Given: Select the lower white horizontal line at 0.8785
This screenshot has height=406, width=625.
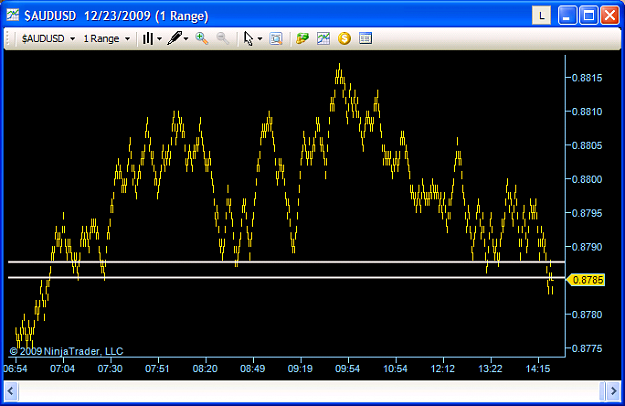Looking at the screenshot, I should (x=286, y=277).
